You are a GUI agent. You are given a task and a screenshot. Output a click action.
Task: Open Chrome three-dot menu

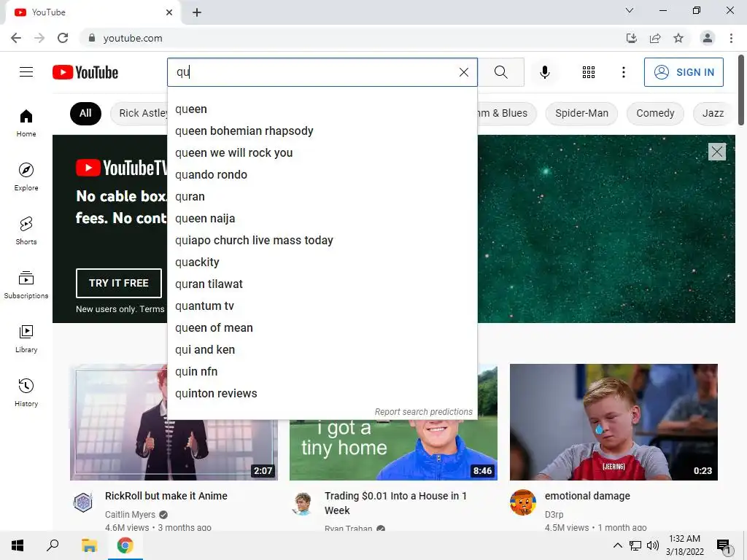pos(731,38)
